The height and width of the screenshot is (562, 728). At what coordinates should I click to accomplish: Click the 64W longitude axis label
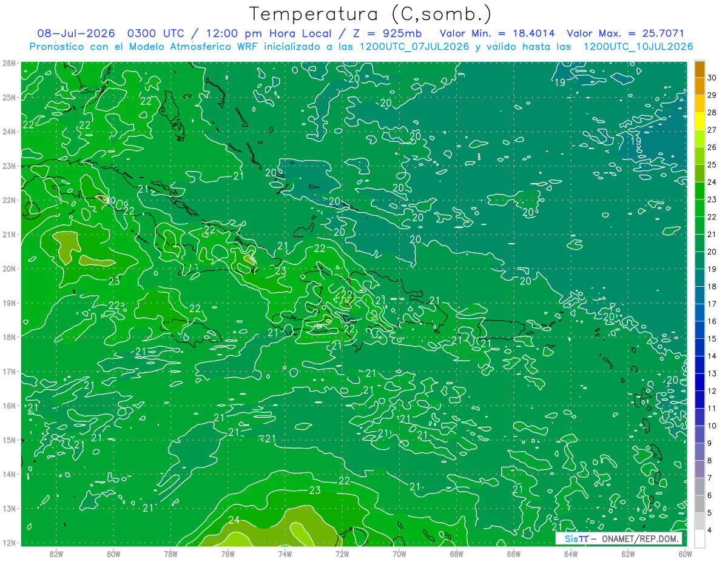(x=570, y=554)
